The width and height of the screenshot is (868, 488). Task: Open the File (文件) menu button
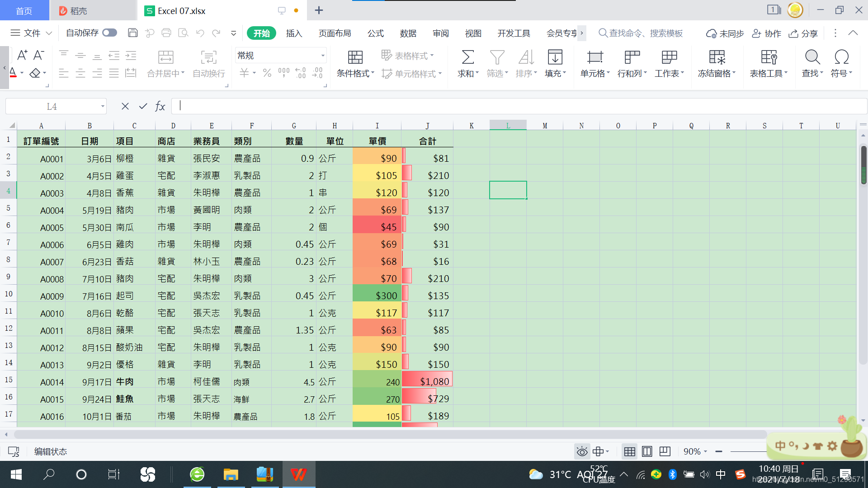(31, 33)
